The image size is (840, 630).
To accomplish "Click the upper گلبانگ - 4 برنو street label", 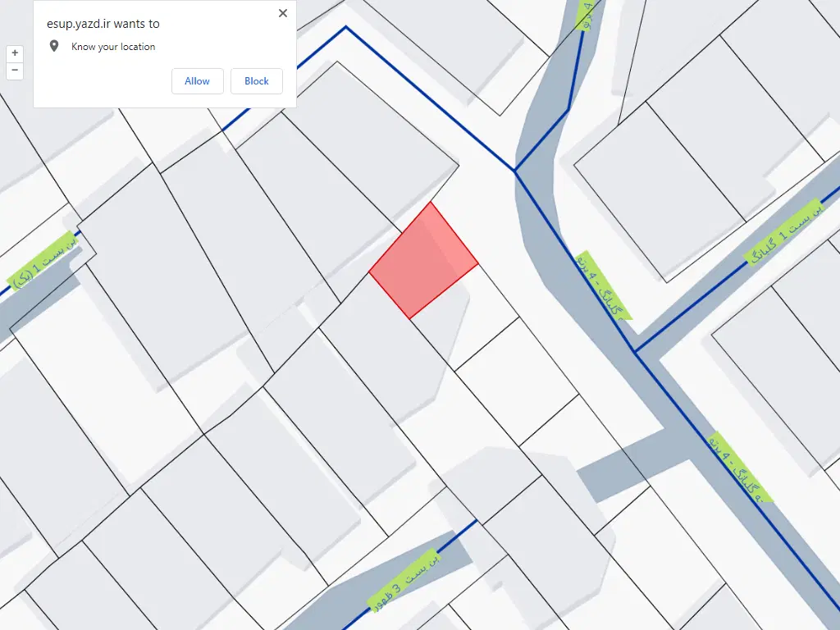I will tap(603, 285).
